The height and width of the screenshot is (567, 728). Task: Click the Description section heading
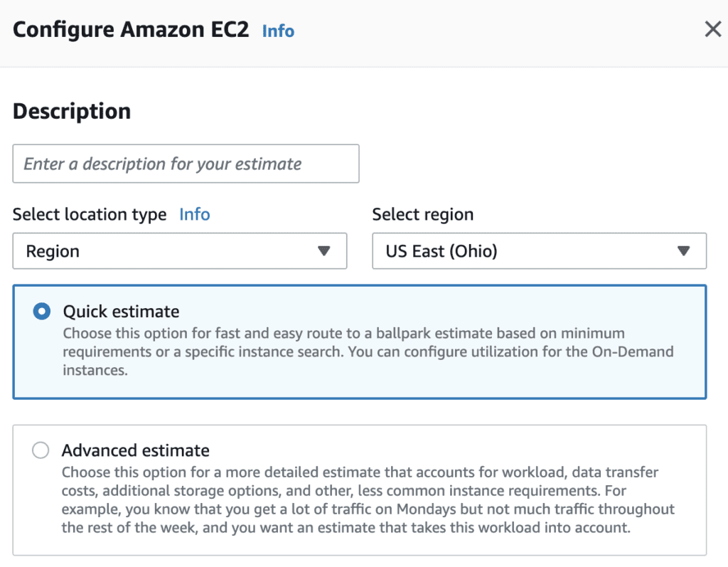72,112
